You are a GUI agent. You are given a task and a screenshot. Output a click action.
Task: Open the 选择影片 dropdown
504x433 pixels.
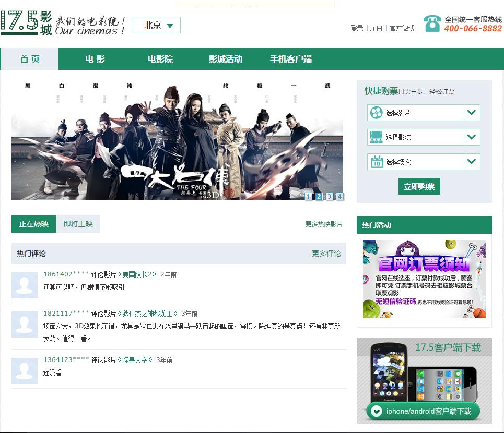coord(424,113)
